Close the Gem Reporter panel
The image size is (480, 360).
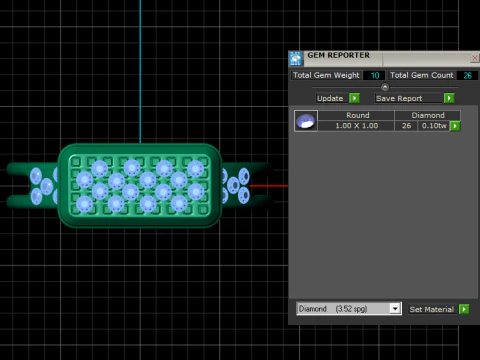point(474,58)
